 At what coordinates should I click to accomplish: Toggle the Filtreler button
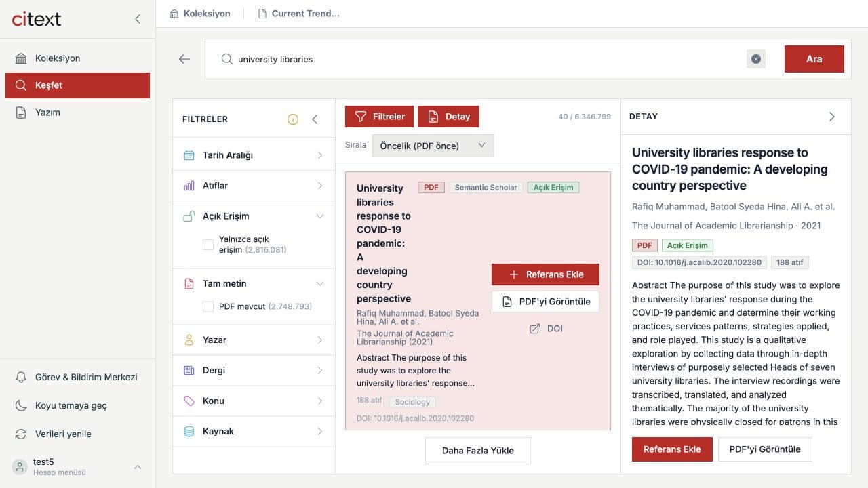pyautogui.click(x=380, y=117)
